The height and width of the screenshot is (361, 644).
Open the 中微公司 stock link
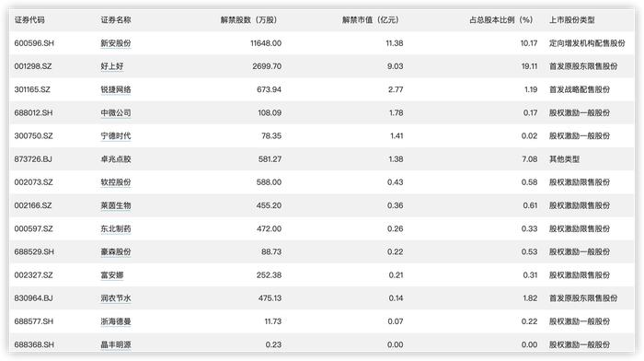point(116,112)
